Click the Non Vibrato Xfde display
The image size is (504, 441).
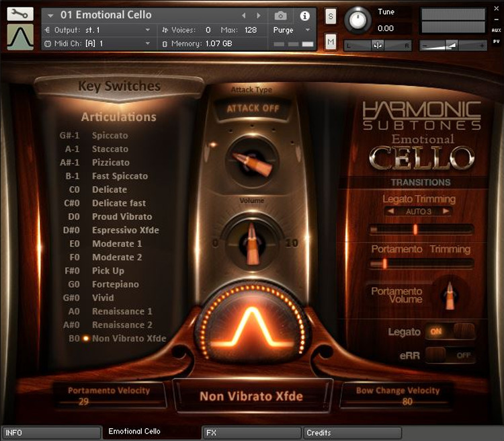pyautogui.click(x=251, y=396)
